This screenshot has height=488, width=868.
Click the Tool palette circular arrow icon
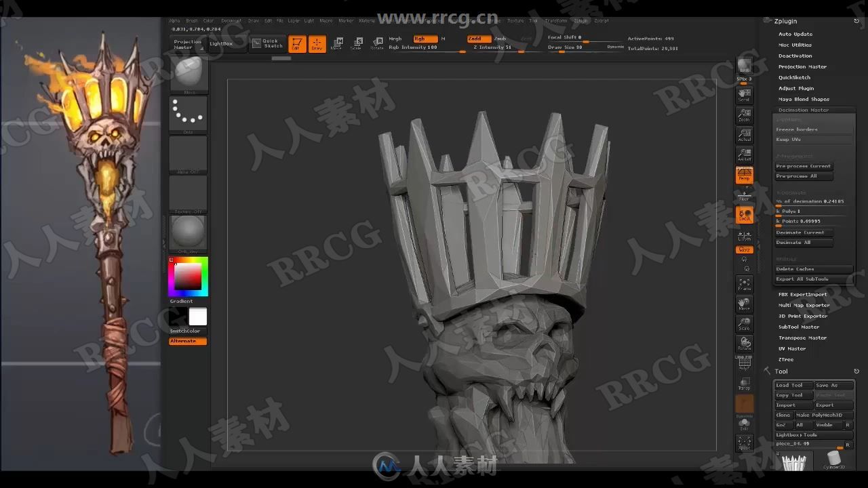click(x=856, y=371)
